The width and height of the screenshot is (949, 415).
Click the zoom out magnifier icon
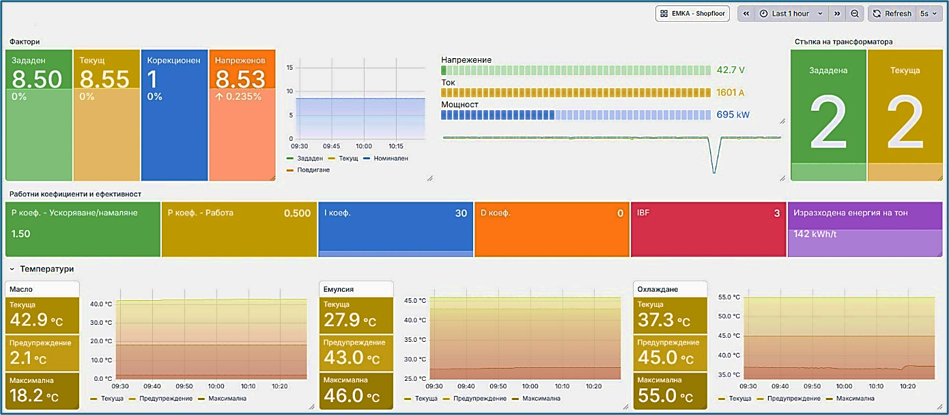[x=855, y=13]
